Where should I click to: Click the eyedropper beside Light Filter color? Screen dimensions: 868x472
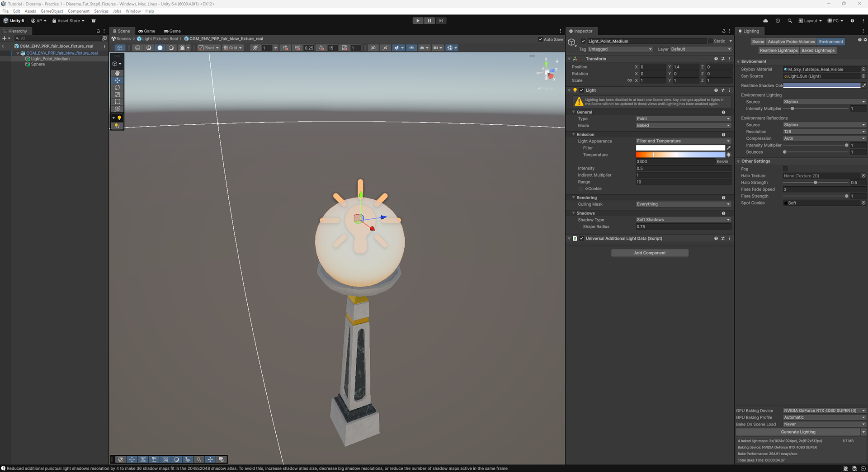[729, 148]
